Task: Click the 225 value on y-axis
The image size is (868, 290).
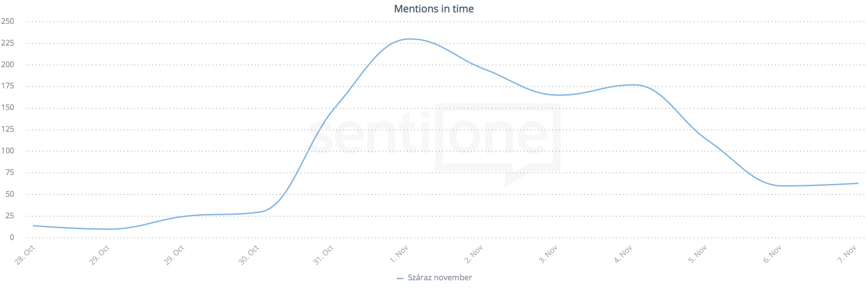Action: pyautogui.click(x=8, y=43)
